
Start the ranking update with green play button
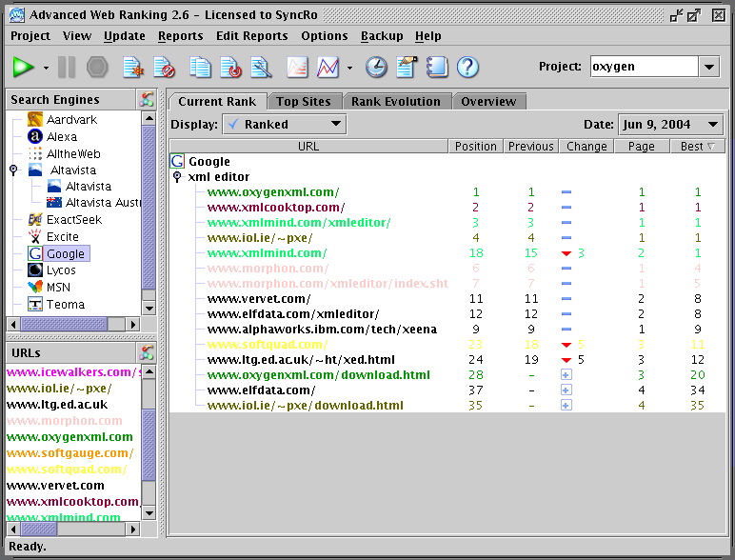(x=24, y=68)
